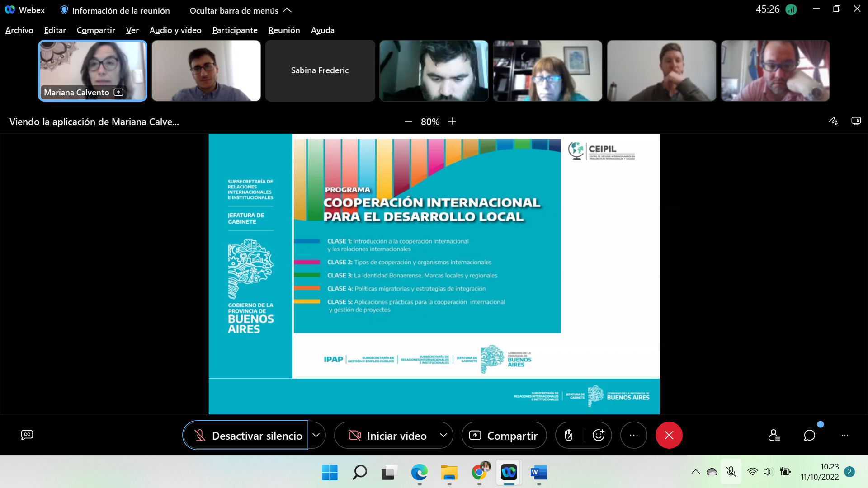Toggle Iniciar vídeo camera button

tap(387, 435)
